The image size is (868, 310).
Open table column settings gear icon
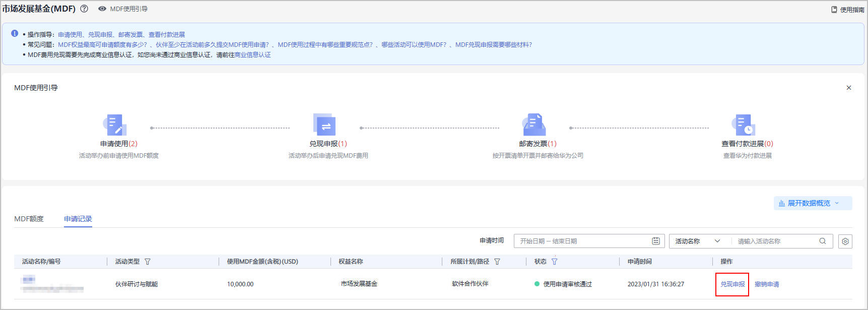845,241
